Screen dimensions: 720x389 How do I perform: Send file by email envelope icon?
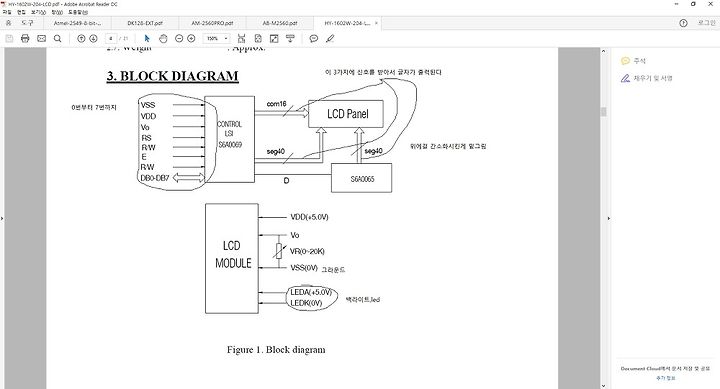(x=41, y=39)
